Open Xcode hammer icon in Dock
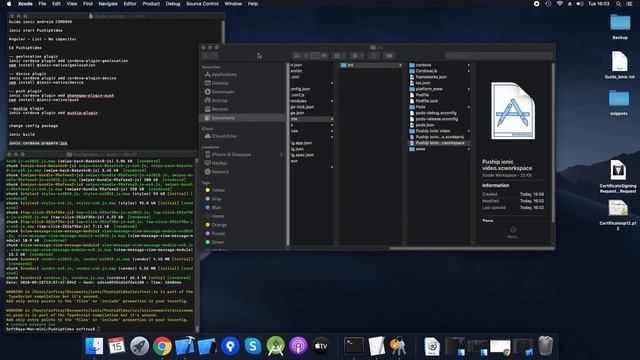640x360 pixels. click(185, 346)
